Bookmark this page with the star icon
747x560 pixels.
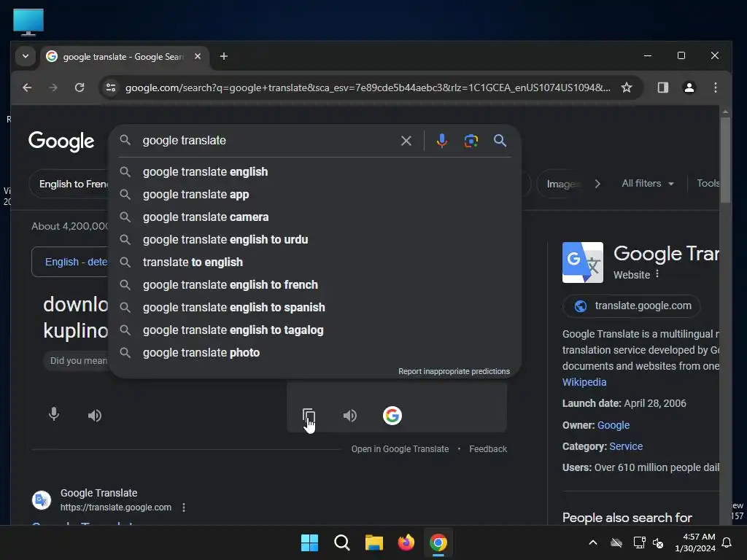(627, 87)
